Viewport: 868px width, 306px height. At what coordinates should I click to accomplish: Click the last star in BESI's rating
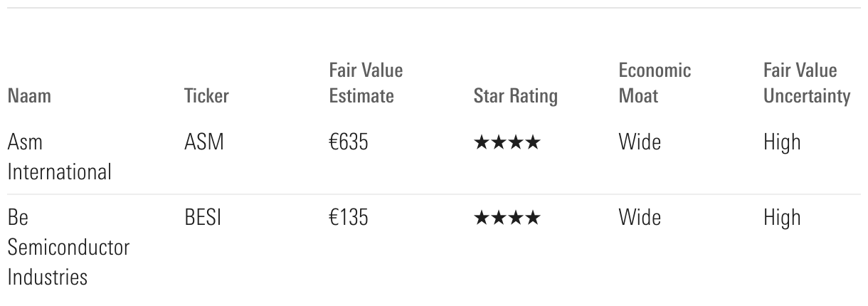(532, 218)
